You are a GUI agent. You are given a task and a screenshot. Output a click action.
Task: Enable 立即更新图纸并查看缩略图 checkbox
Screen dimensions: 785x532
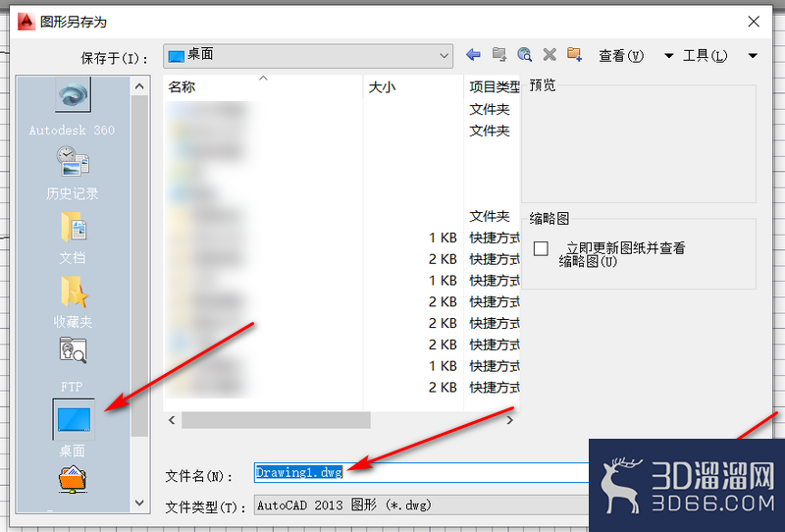[541, 248]
